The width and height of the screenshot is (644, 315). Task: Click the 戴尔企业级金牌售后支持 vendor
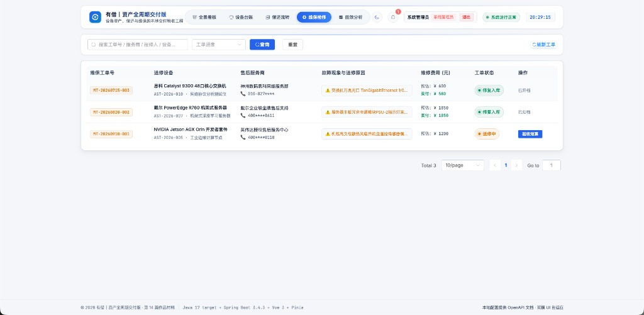(x=264, y=108)
